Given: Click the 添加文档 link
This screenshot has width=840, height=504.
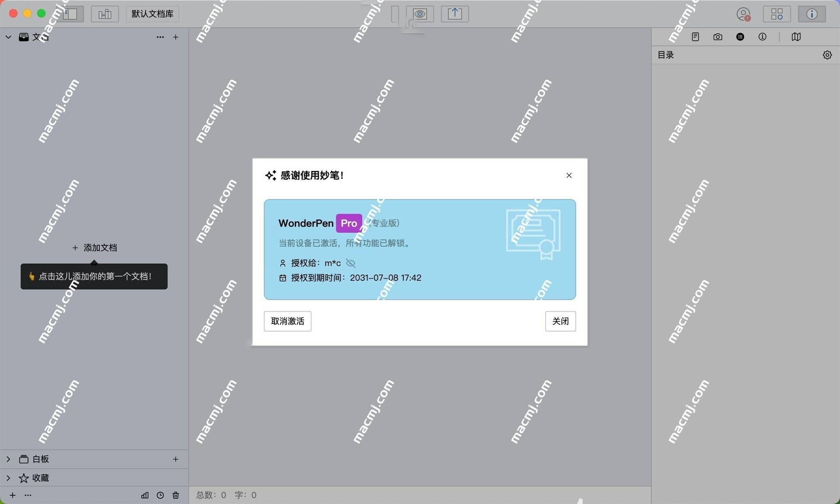Looking at the screenshot, I should 94,248.
